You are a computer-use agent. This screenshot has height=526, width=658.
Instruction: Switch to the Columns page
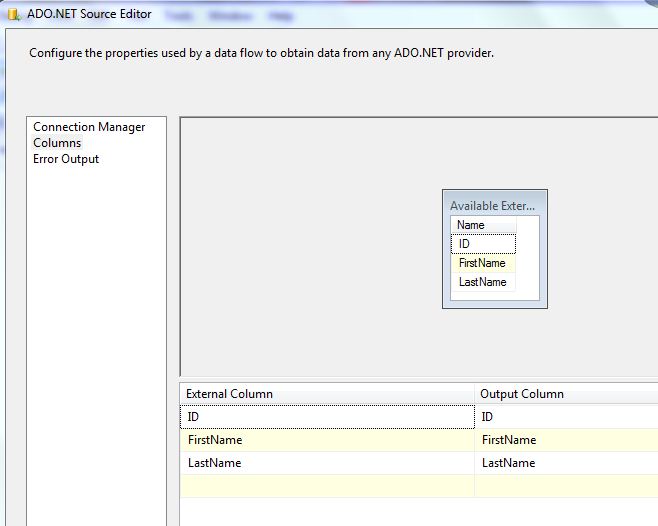(x=57, y=143)
